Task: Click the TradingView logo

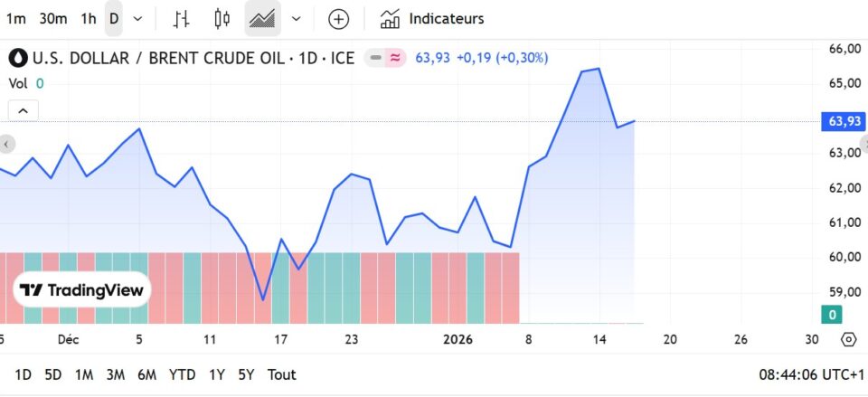Action: 81,290
